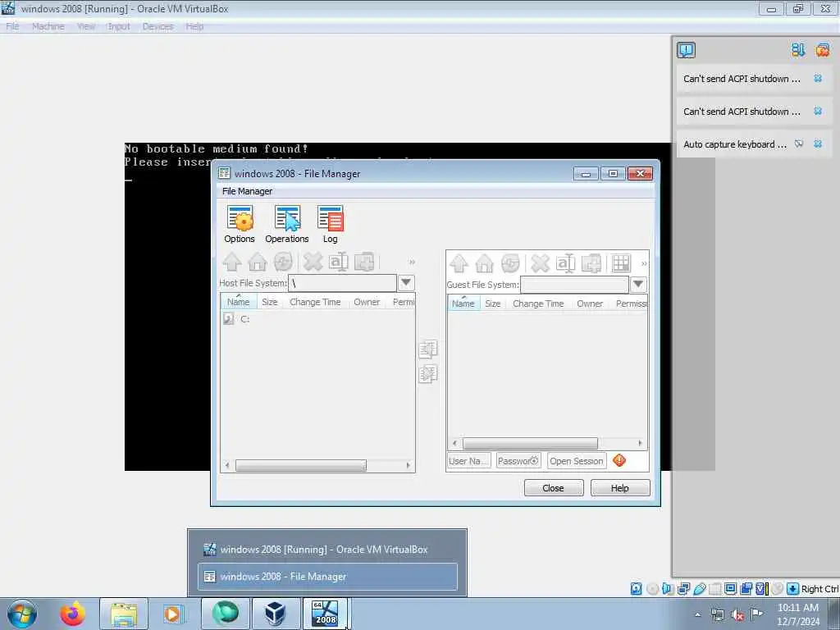Go to home folder in host pane
The height and width of the screenshot is (630, 840).
coord(258,262)
